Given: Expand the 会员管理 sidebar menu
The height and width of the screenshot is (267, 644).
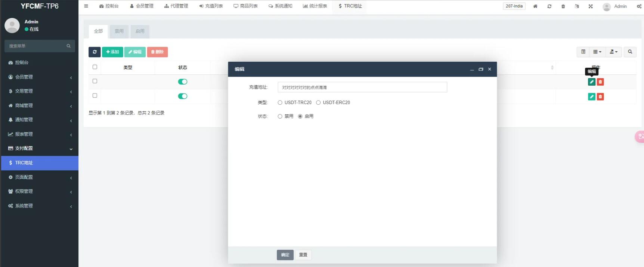Looking at the screenshot, I should (x=39, y=77).
